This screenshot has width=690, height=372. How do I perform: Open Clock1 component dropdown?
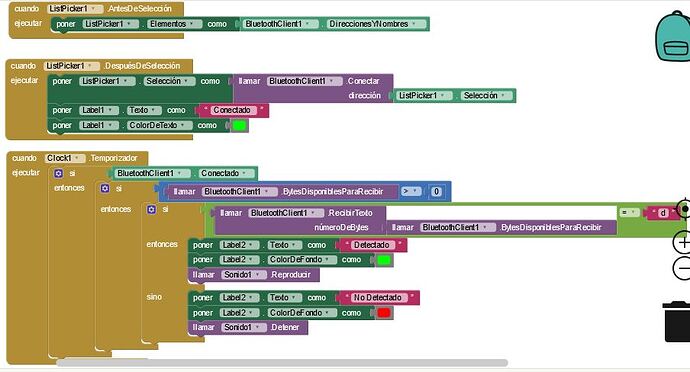click(65, 158)
